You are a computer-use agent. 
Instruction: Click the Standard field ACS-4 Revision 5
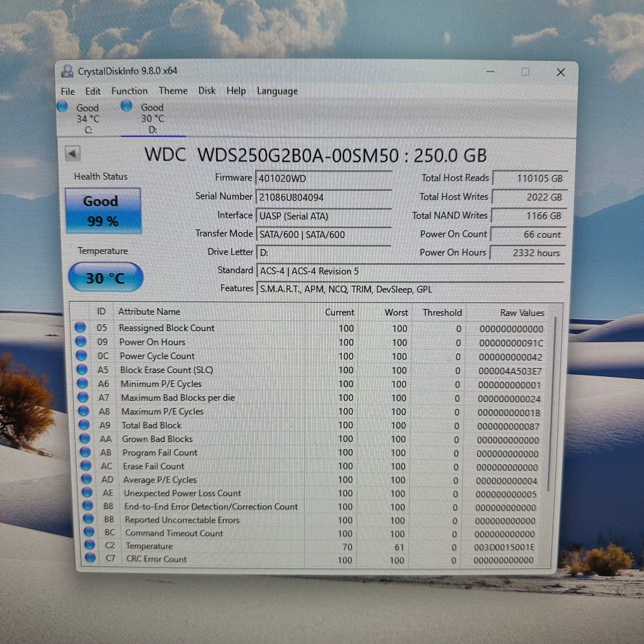410,271
